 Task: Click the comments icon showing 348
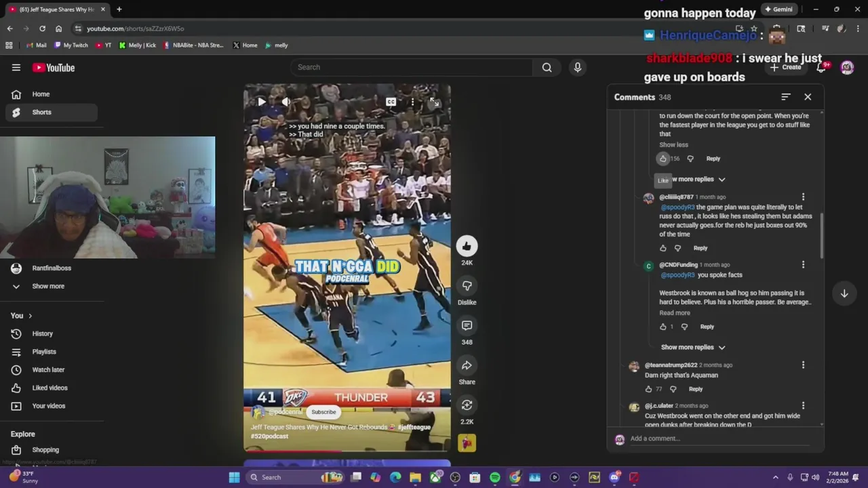[x=467, y=325]
